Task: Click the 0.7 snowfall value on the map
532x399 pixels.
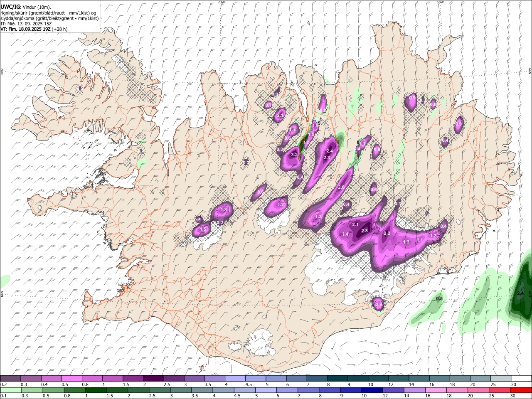Action: tap(268, 106)
